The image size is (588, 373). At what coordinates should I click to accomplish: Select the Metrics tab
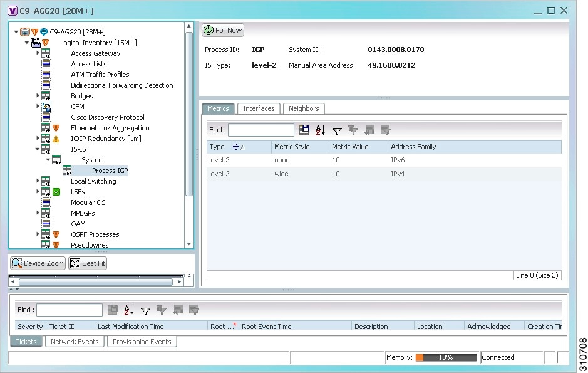(x=218, y=108)
